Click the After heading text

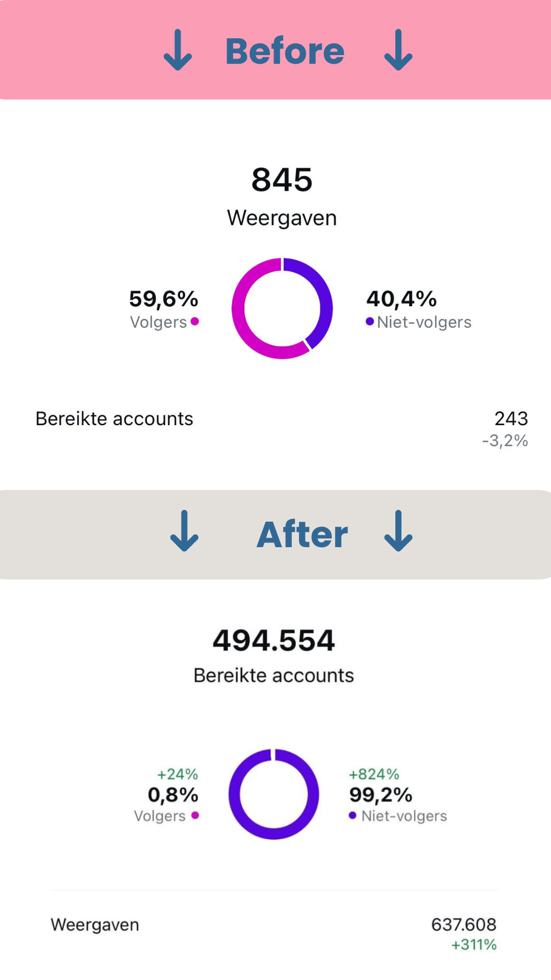(x=302, y=534)
